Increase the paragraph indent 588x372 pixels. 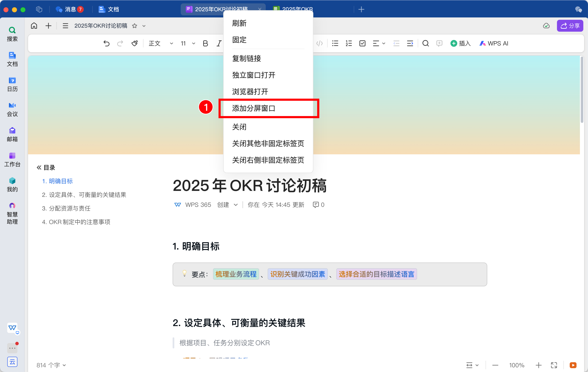click(410, 43)
